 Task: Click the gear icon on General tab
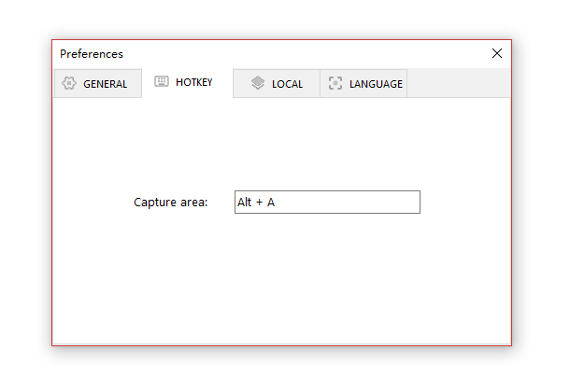69,83
